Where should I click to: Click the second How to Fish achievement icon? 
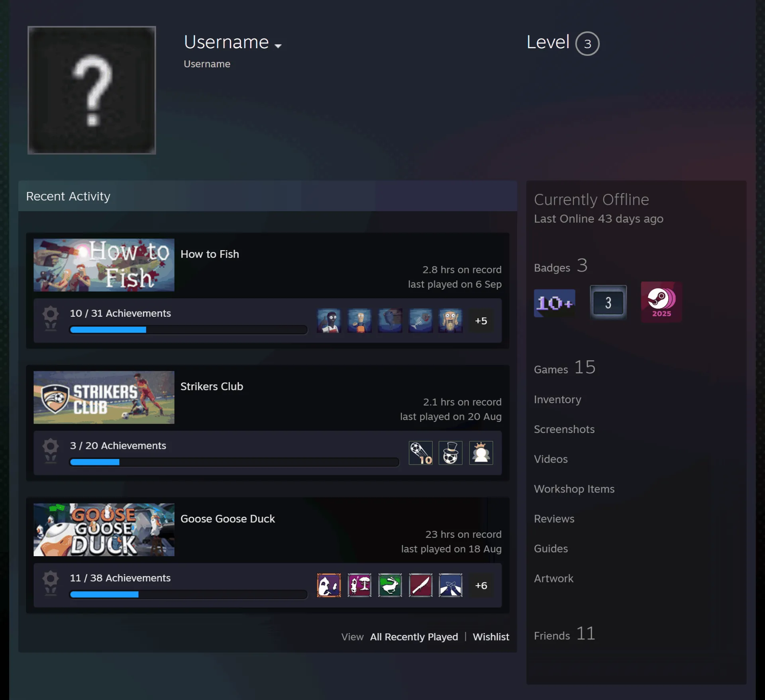click(359, 321)
